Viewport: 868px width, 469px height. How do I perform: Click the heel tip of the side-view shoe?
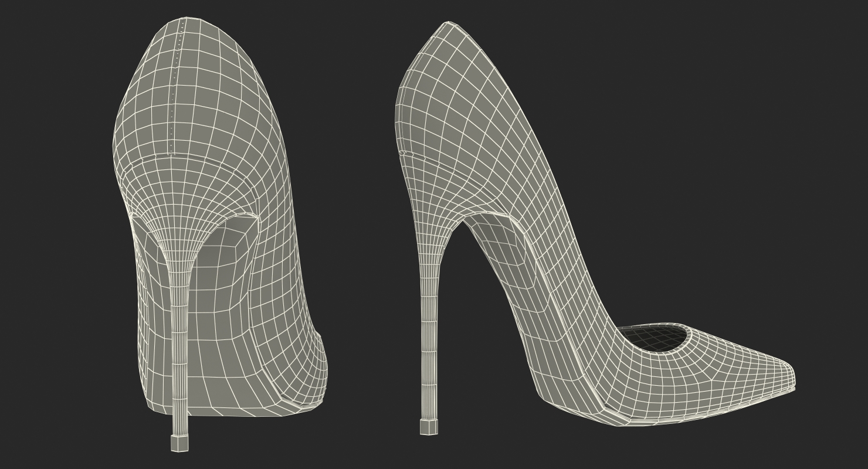click(429, 427)
